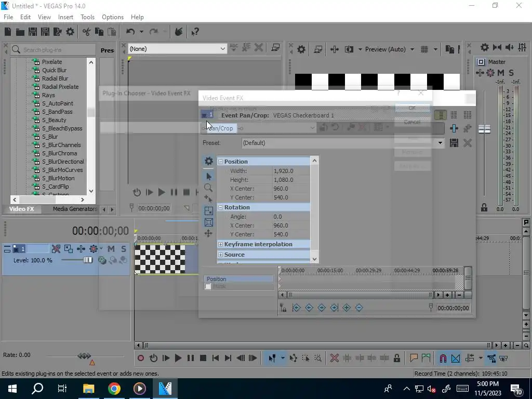Save the Pan/Crop preset with disk icon
The width and height of the screenshot is (532, 399).
point(454,143)
